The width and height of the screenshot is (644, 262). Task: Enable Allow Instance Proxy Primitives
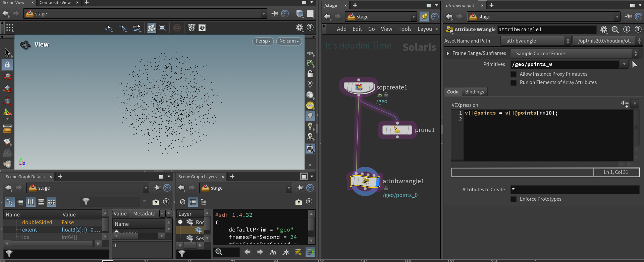tap(514, 74)
